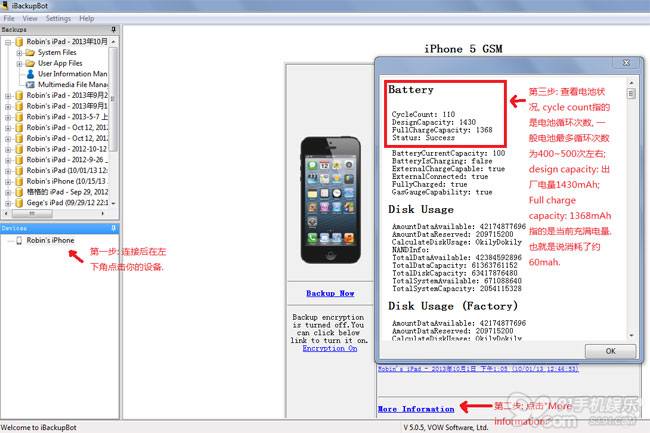Click "DesignCapacity: 1430" text
Image resolution: width=650 pixels, height=433 pixels.
[x=434, y=122]
